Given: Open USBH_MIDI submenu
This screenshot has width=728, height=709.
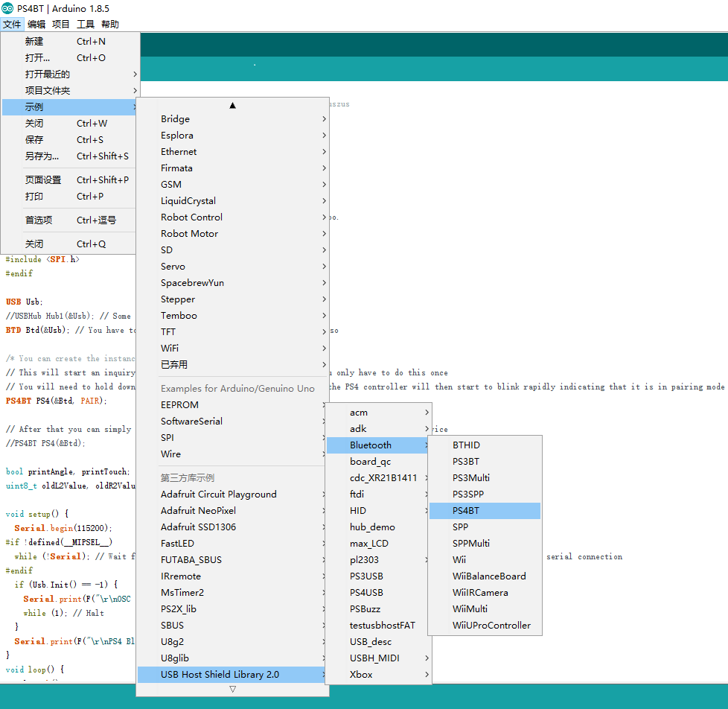Looking at the screenshot, I should (x=378, y=658).
